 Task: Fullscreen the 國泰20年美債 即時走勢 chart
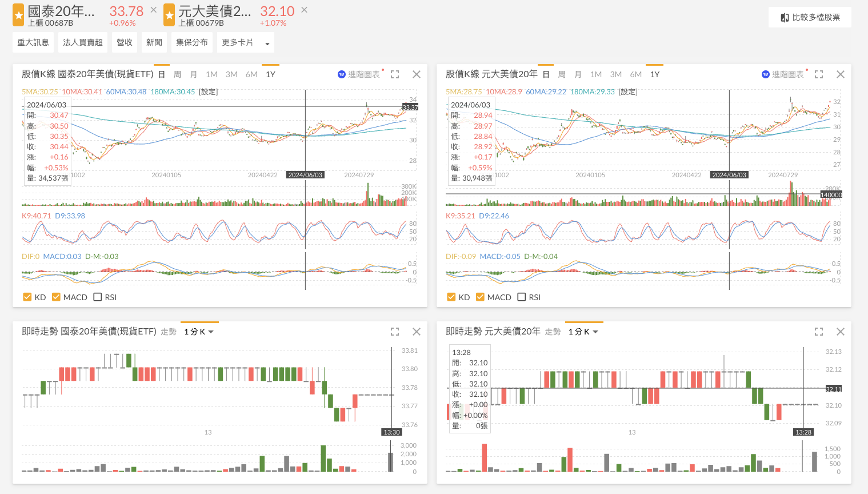tap(395, 332)
